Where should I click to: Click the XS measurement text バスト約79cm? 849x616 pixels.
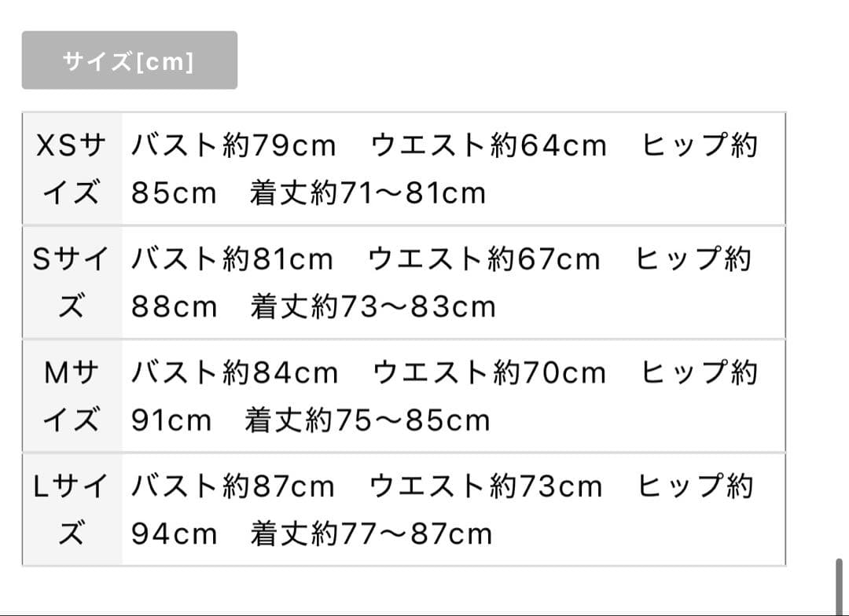(x=234, y=145)
